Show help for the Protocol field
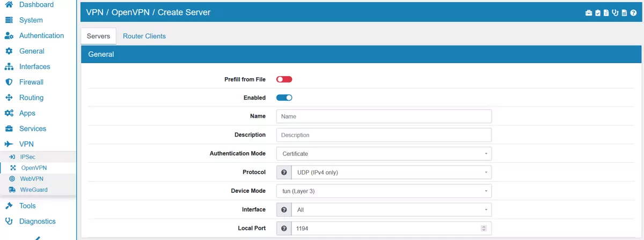The image size is (644, 240). pos(284,172)
